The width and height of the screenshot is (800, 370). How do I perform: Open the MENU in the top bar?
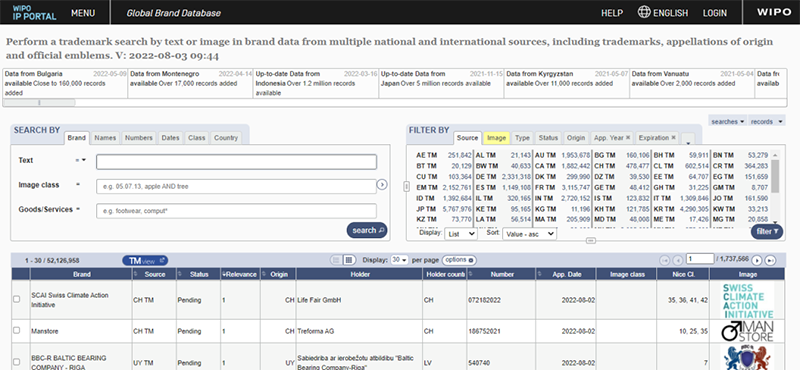[83, 13]
